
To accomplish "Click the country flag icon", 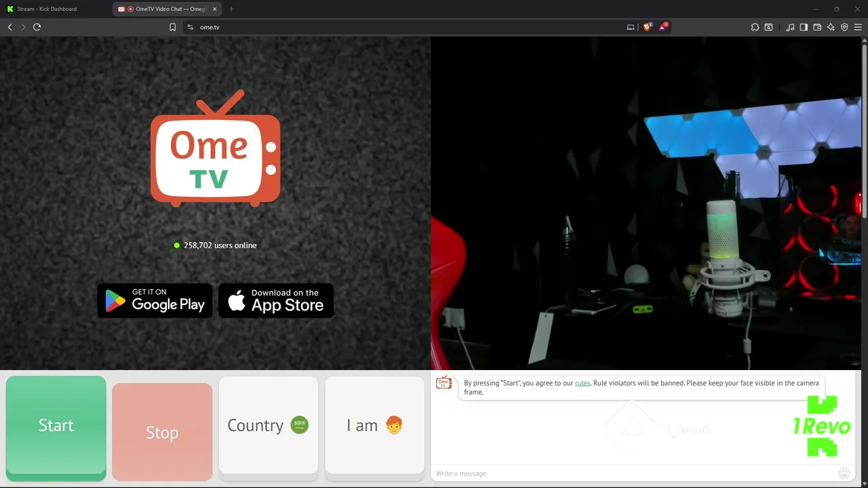I will coord(300,425).
